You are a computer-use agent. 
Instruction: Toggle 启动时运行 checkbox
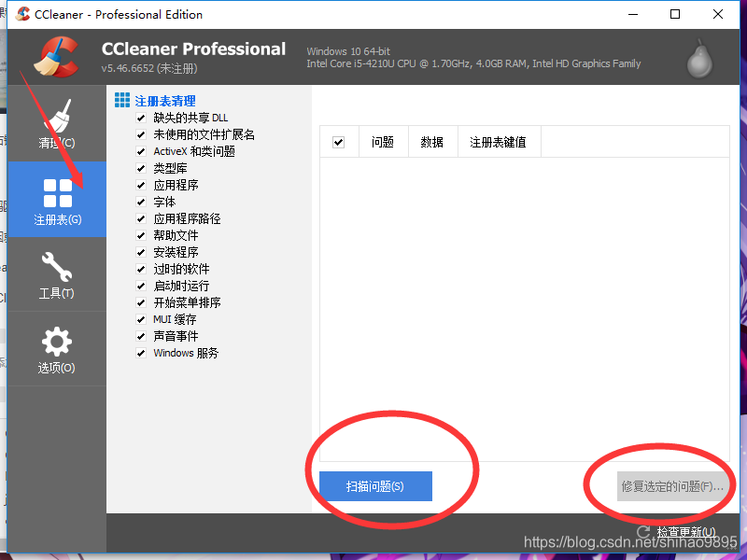pos(141,286)
